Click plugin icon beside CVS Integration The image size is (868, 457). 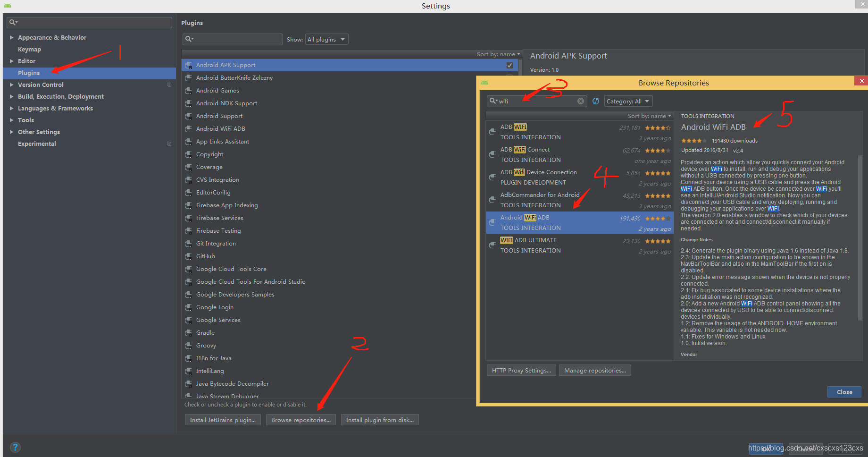[188, 180]
